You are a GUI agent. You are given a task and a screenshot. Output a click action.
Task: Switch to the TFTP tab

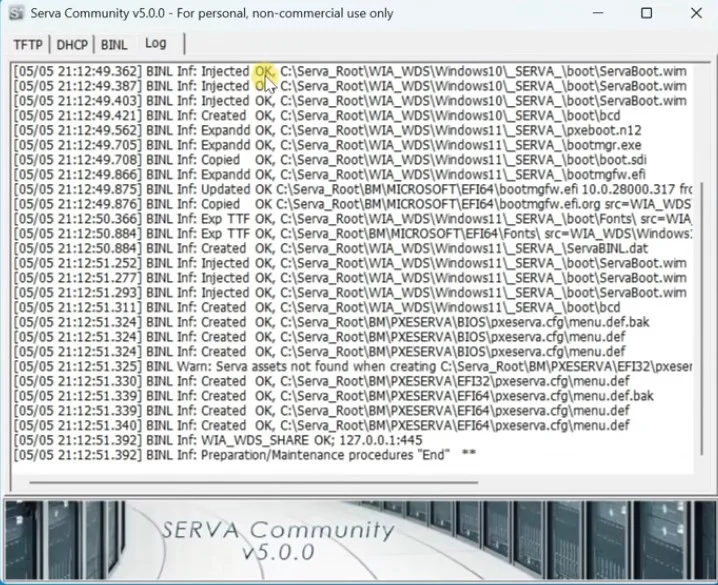pos(28,44)
